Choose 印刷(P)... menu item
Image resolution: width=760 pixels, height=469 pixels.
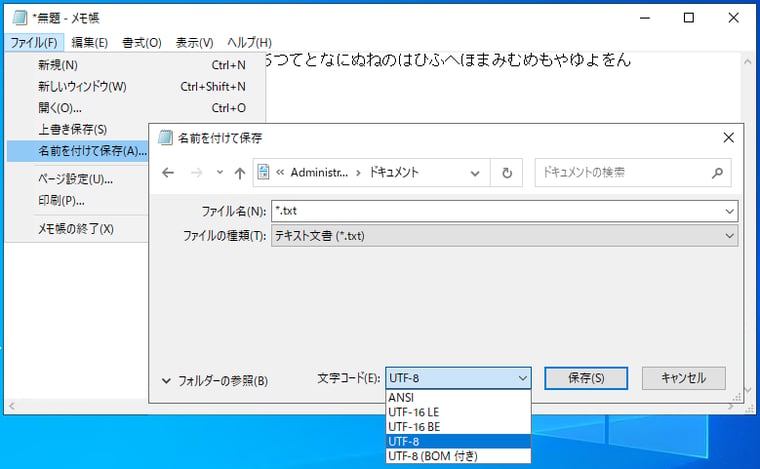click(x=78, y=201)
